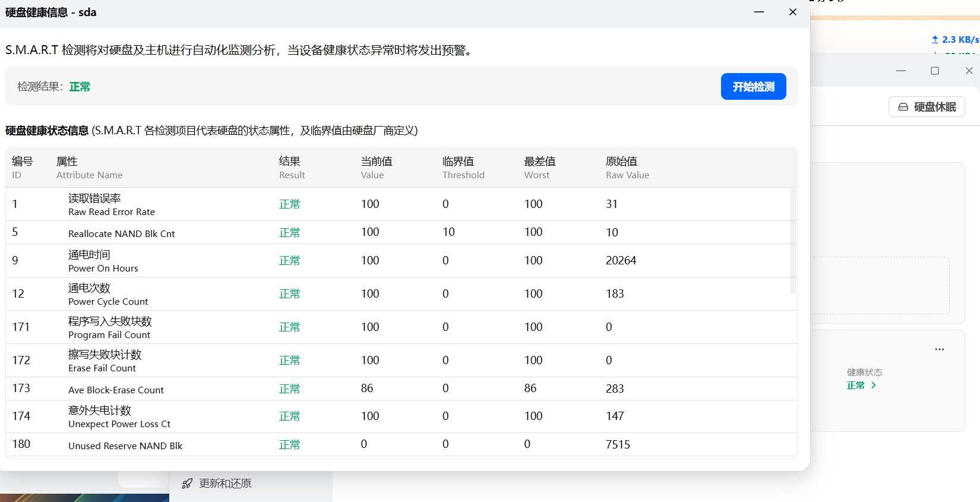Minimize the background storage window
The height and width of the screenshot is (502, 980).
901,71
